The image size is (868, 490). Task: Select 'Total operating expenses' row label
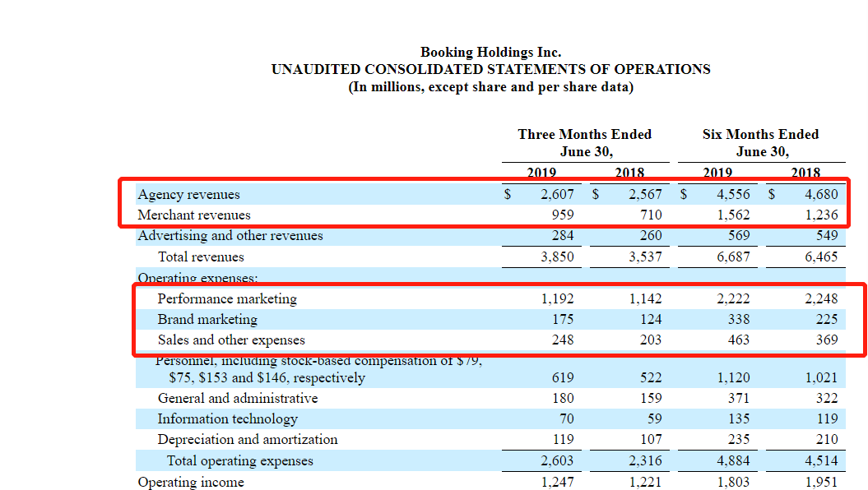point(240,461)
